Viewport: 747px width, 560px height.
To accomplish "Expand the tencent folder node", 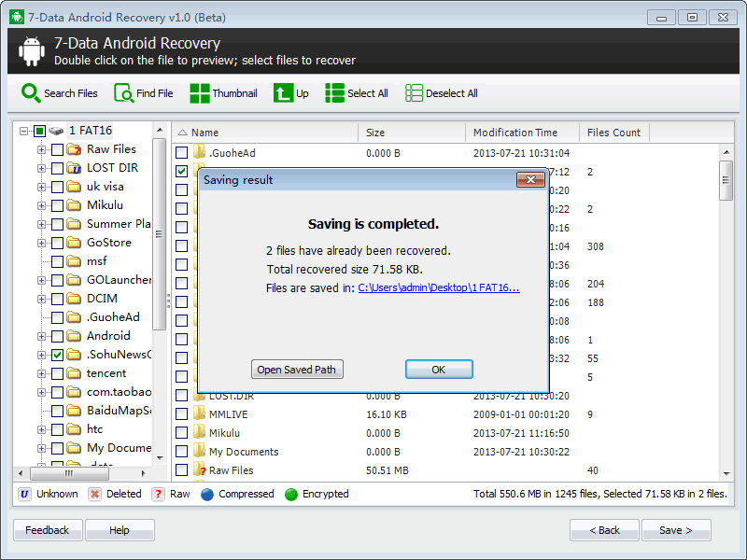I will [41, 373].
